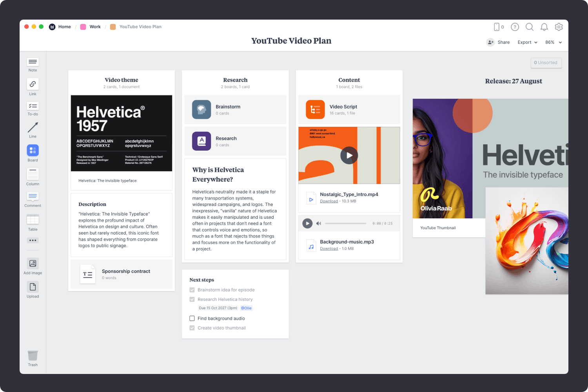This screenshot has width=588, height=392.
Task: Play the Nostalgic_Type_Intro video preview
Action: 349,155
